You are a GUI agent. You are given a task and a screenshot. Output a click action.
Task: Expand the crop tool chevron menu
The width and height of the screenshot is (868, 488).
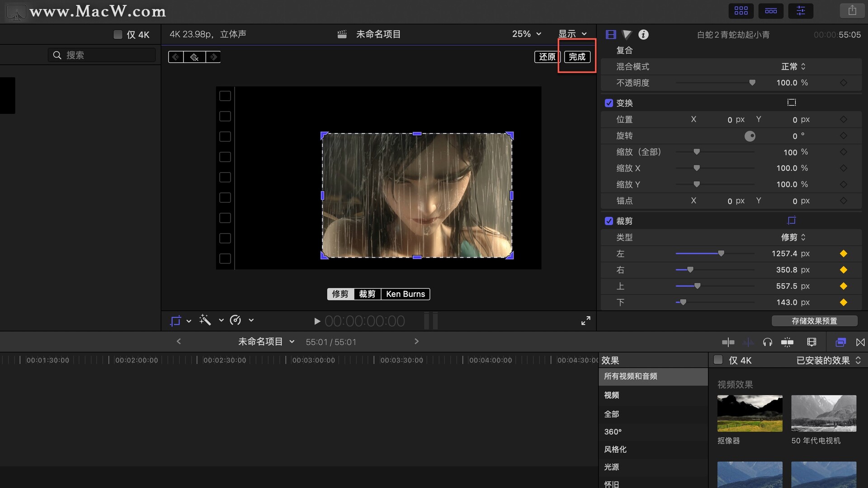189,321
